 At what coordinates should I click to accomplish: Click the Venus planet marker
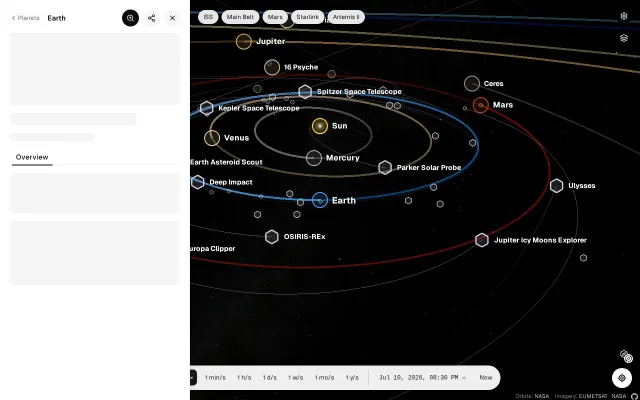(212, 138)
